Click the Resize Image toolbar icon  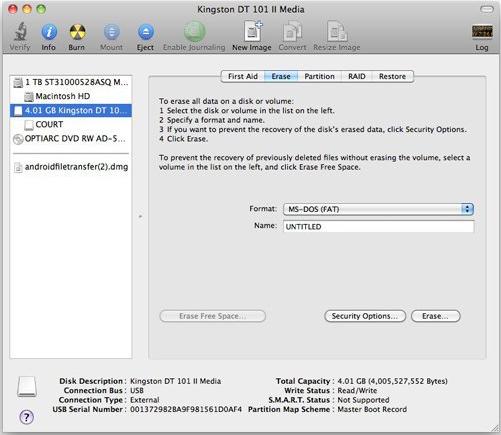tap(337, 31)
